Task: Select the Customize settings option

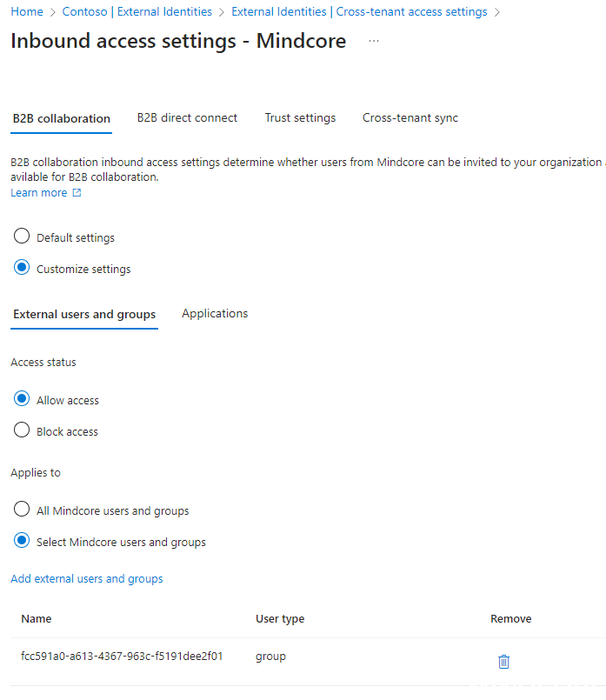Action: [23, 269]
